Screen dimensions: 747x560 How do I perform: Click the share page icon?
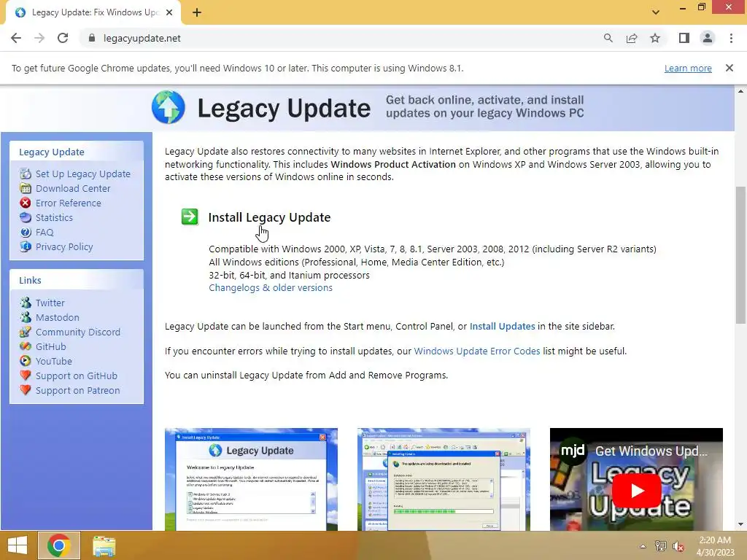[x=632, y=38]
